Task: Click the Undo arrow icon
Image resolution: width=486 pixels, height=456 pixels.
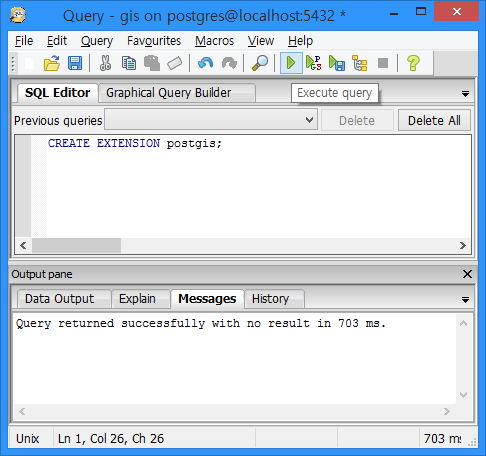Action: click(x=205, y=63)
